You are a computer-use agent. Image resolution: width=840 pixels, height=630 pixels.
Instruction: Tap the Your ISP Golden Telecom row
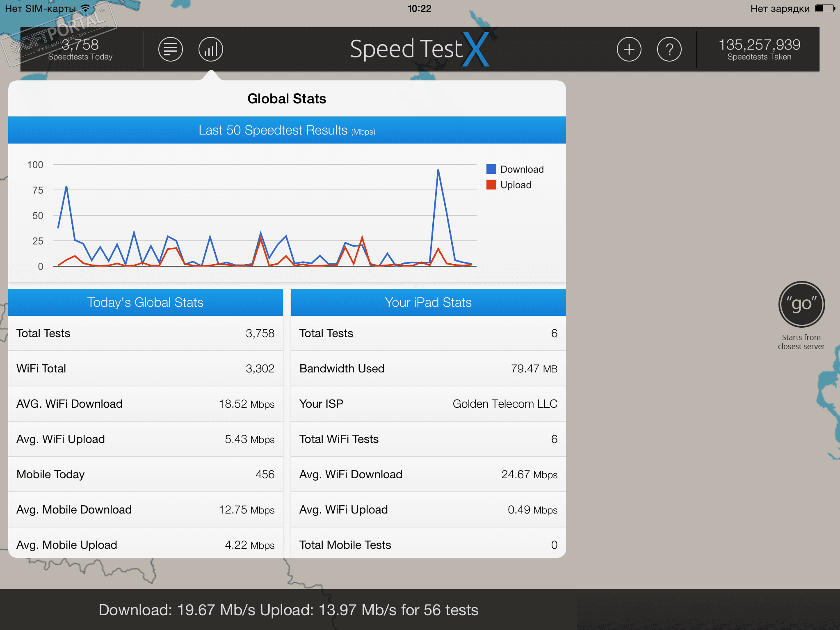pos(428,404)
